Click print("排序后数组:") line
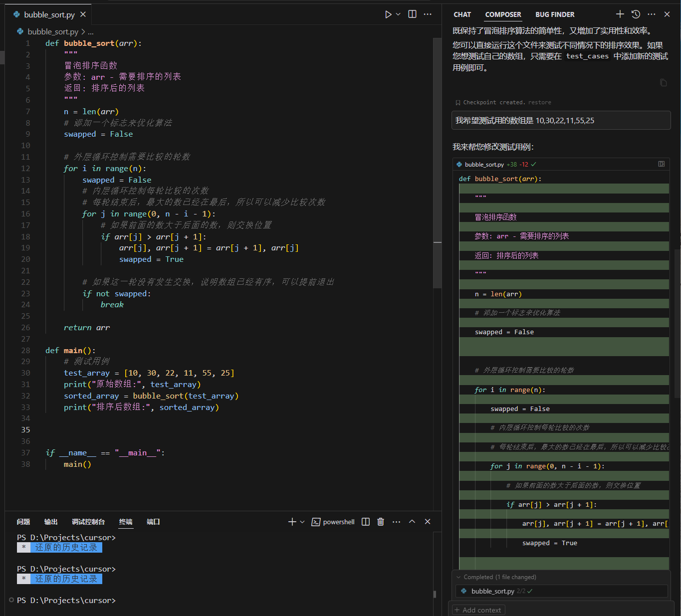The width and height of the screenshot is (681, 616). coord(141,408)
